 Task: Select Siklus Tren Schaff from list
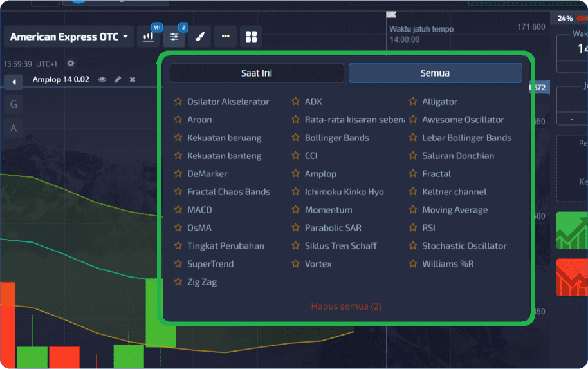[341, 246]
